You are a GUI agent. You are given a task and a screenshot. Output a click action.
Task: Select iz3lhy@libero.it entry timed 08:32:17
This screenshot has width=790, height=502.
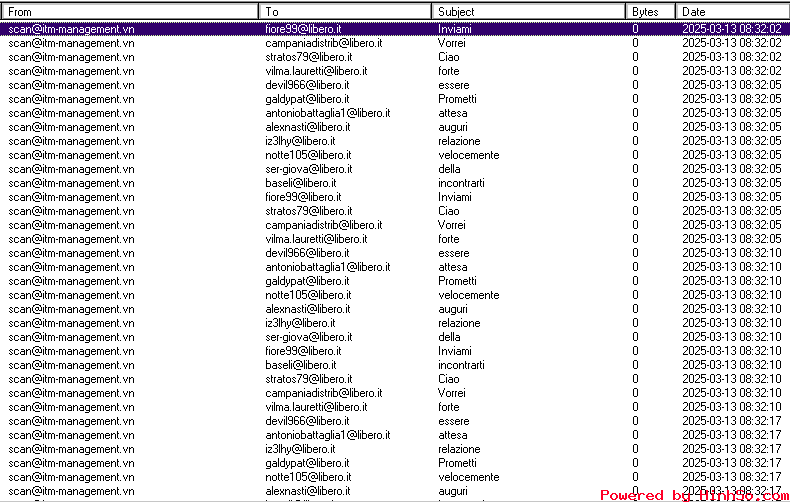[395, 449]
